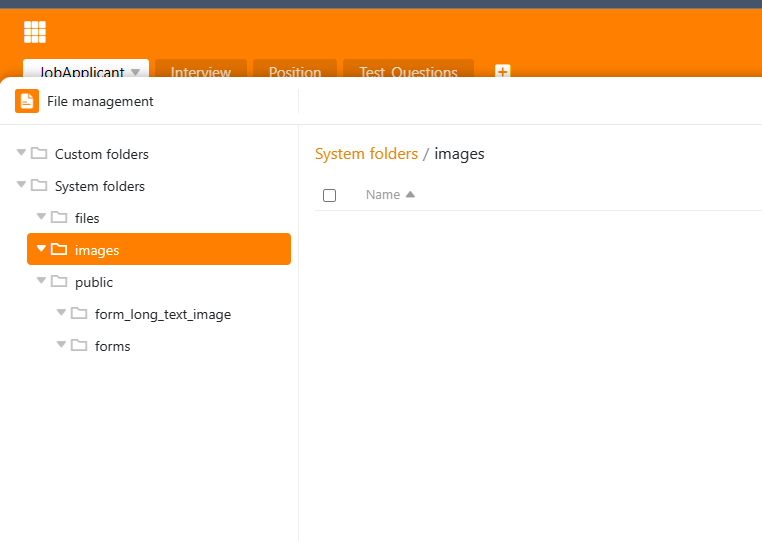Open the Test_Questions tab
The height and width of the screenshot is (541, 762).
408,72
